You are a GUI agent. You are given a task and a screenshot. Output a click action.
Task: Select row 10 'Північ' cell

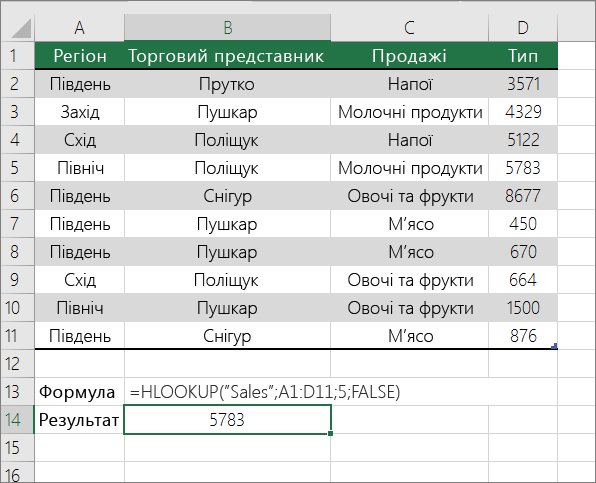79,308
